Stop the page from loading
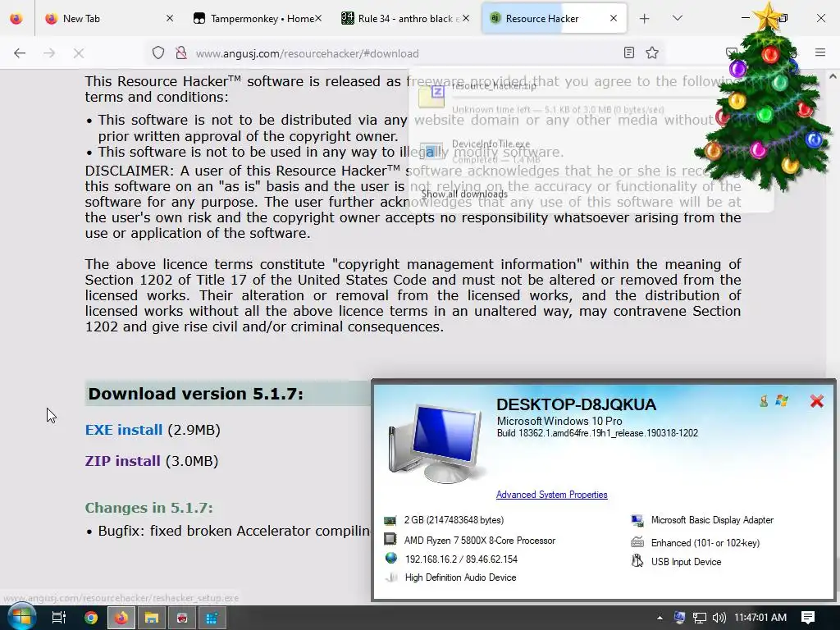Viewport: 840px width, 630px height. pos(79,53)
